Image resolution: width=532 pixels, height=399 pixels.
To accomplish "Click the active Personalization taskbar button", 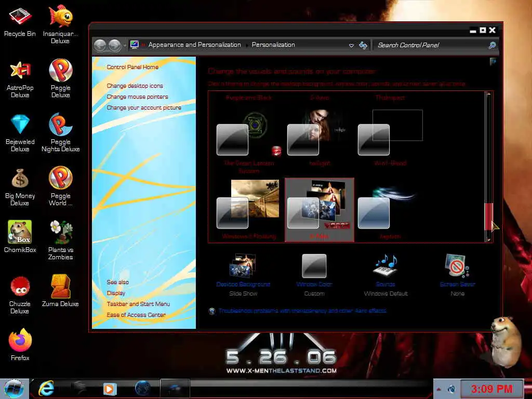I will pos(175,389).
